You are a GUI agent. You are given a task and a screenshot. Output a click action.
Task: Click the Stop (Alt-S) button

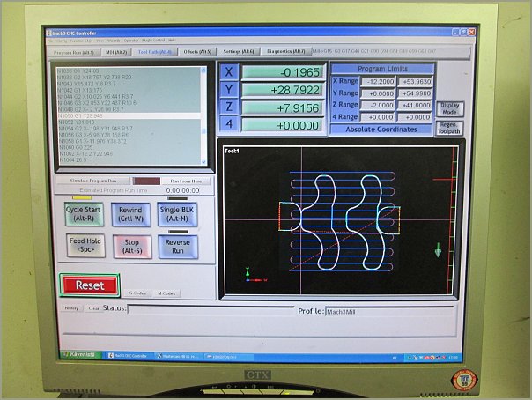click(x=131, y=247)
